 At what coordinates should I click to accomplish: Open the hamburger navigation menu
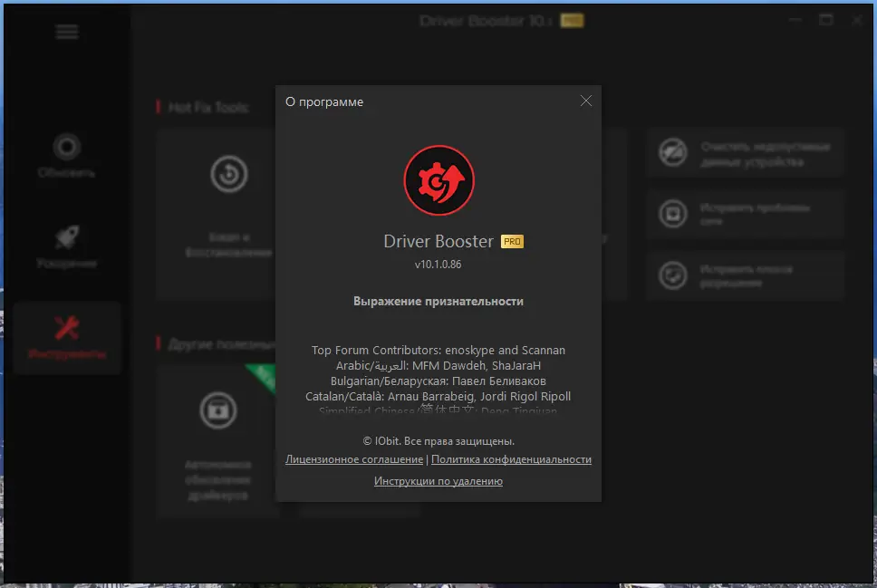pyautogui.click(x=66, y=31)
